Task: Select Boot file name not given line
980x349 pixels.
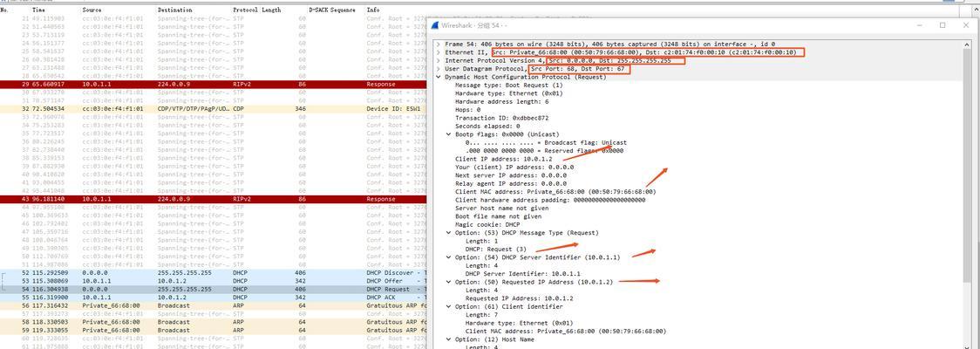Action: click(498, 216)
